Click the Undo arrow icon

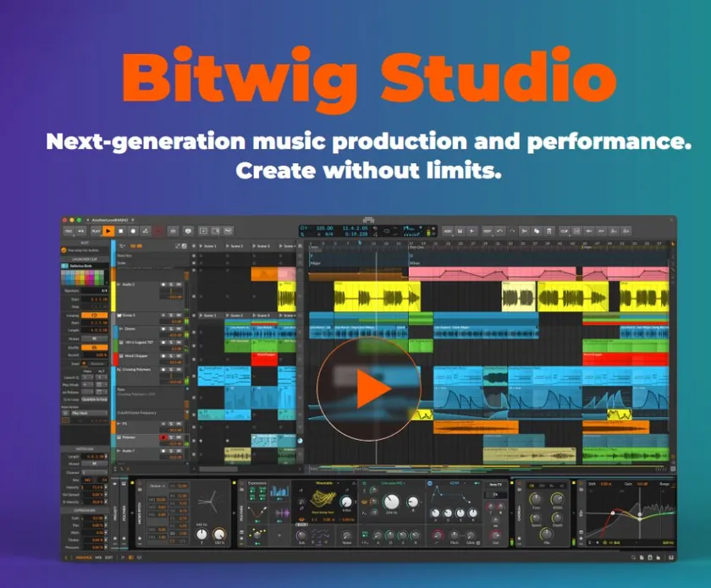[x=499, y=231]
